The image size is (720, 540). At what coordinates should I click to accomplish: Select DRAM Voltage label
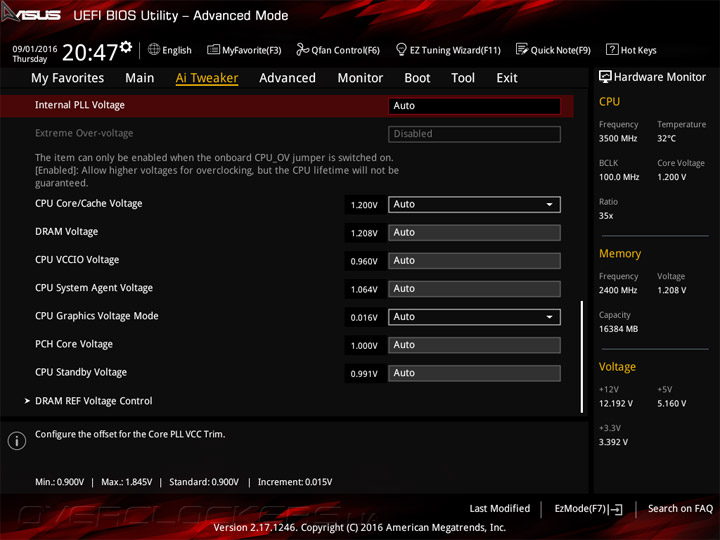[x=67, y=231]
